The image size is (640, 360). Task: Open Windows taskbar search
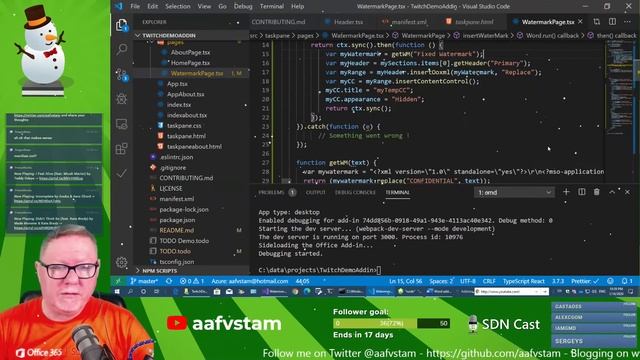(x=130, y=292)
